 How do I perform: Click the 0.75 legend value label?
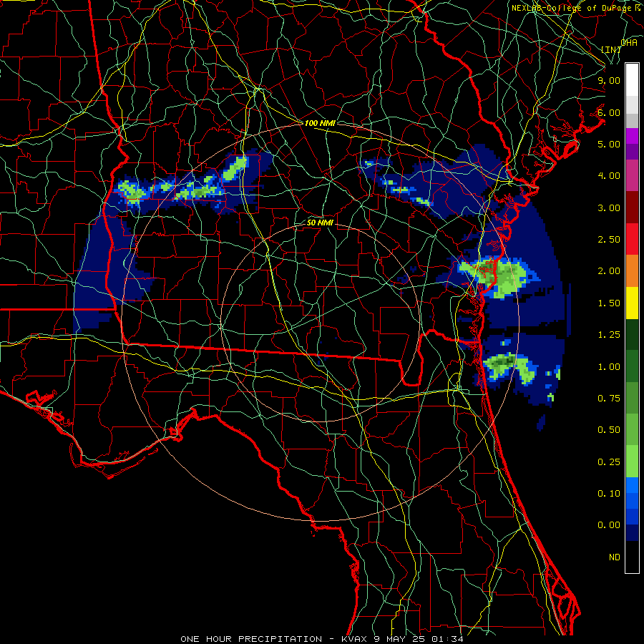click(609, 399)
